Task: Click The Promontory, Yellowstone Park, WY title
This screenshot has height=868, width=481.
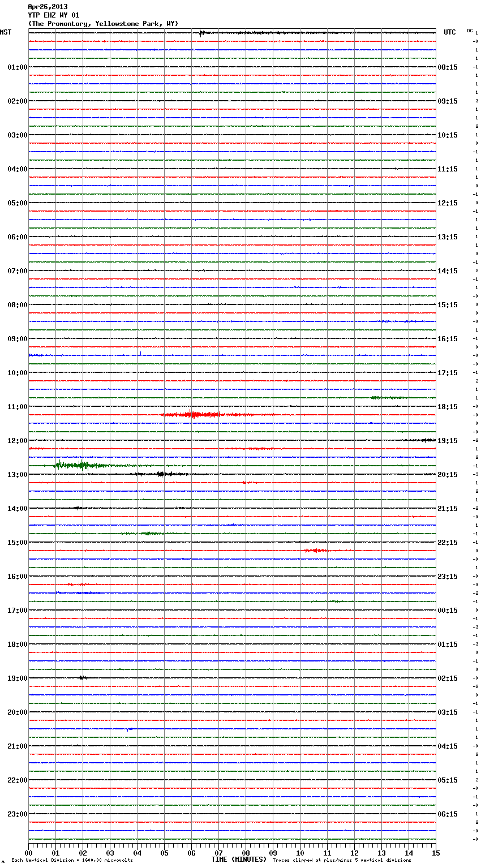Action: 103,24
